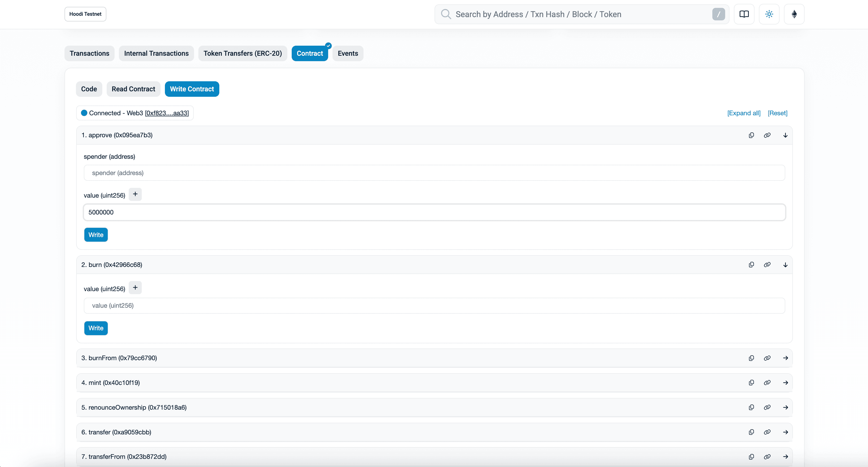Open Token Transfers (ERC-20) tab
This screenshot has width=868, height=467.
[242, 53]
